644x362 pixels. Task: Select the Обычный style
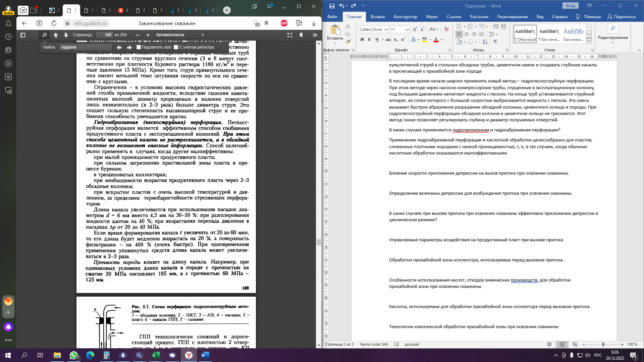pos(525,34)
